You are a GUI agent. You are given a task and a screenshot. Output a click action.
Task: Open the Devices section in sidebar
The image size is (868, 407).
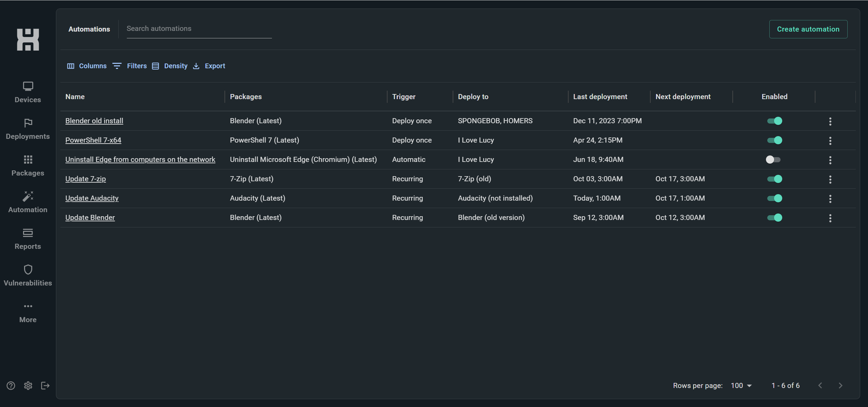pyautogui.click(x=28, y=92)
